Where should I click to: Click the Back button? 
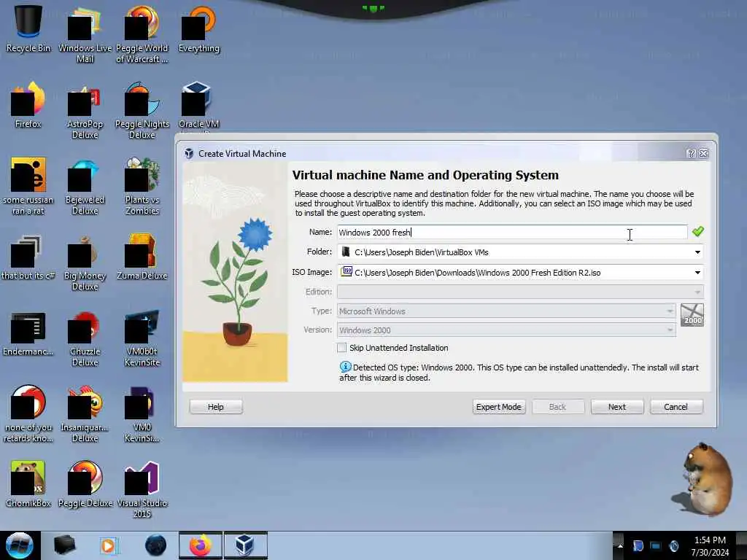pos(557,407)
